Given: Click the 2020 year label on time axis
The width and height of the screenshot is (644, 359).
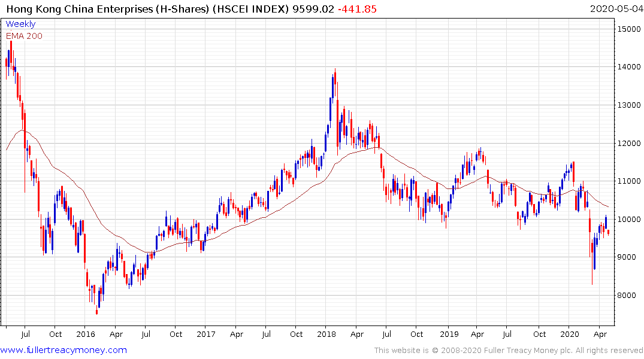Looking at the screenshot, I should (x=570, y=334).
